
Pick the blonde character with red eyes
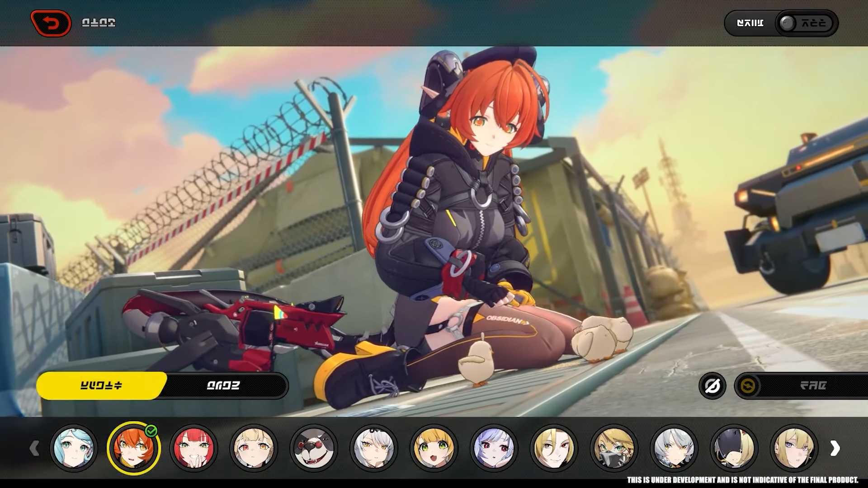click(x=254, y=448)
